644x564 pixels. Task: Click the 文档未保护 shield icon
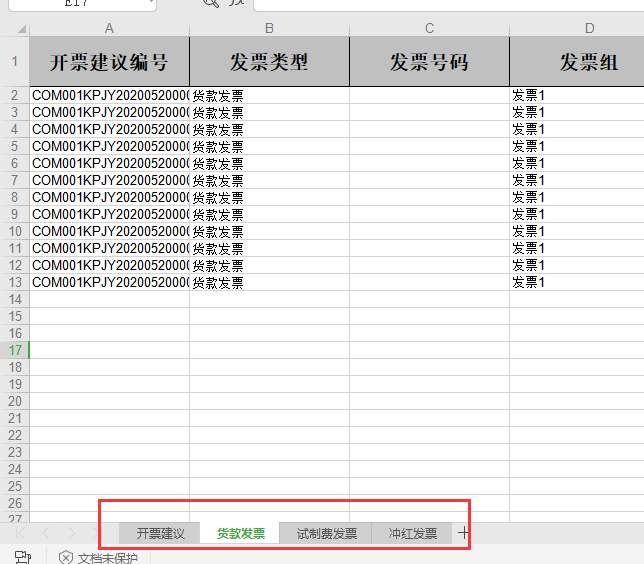[x=65, y=557]
